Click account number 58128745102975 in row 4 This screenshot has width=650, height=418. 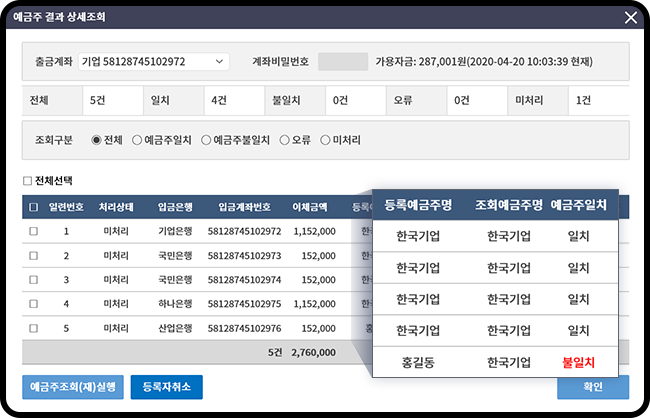(x=245, y=303)
